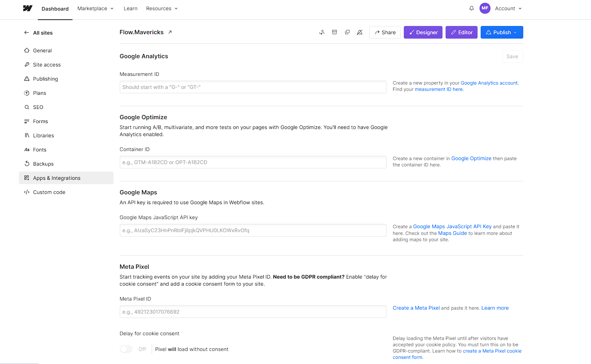Open the Google Optimize link
The height and width of the screenshot is (364, 591).
coord(471,159)
